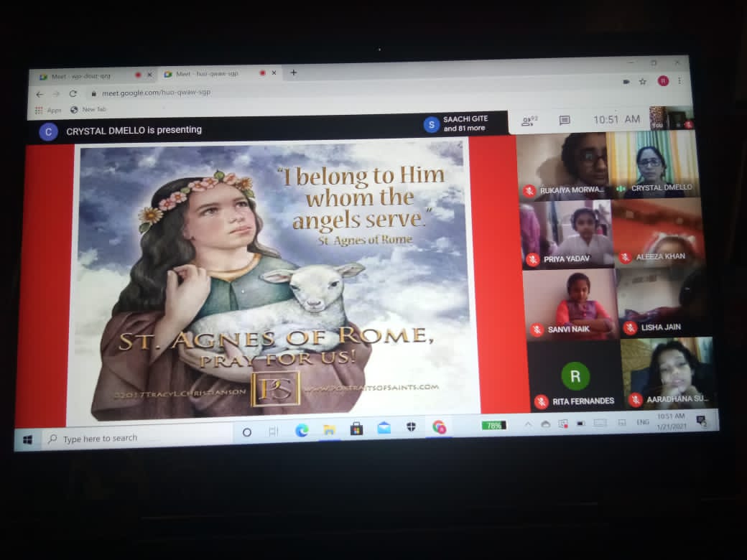Click muted mic icon on RITA FERNANDES
Image resolution: width=747 pixels, height=560 pixels.
541,402
